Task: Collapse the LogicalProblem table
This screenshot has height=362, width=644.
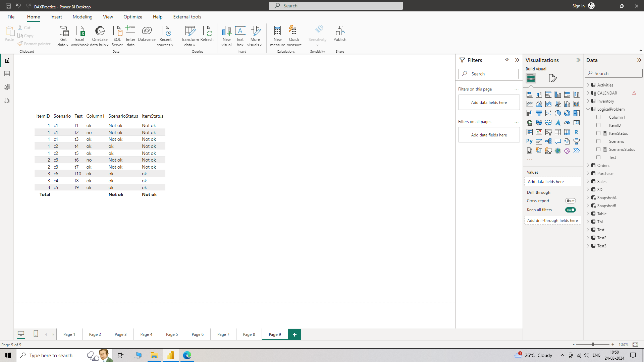Action: (x=588, y=109)
